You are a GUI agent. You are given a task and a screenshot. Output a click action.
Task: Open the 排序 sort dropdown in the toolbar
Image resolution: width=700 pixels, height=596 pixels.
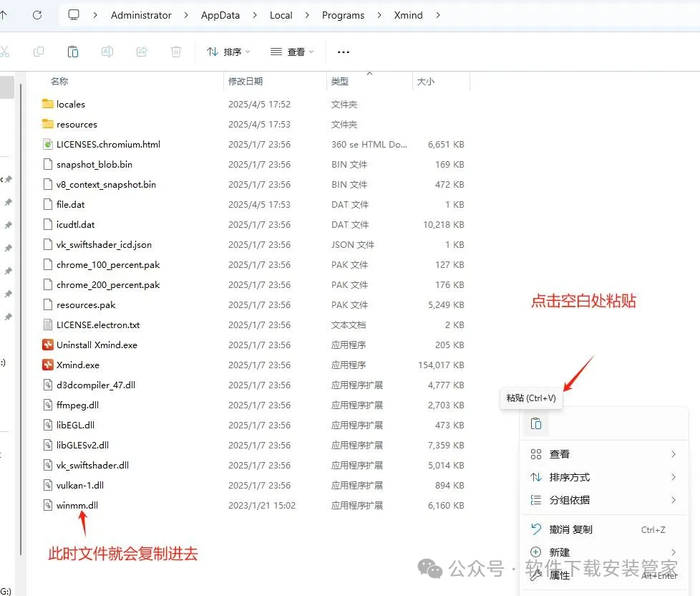(x=228, y=52)
